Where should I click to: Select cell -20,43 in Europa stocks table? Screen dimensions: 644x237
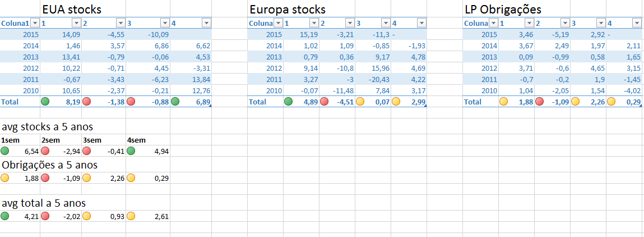point(373,79)
